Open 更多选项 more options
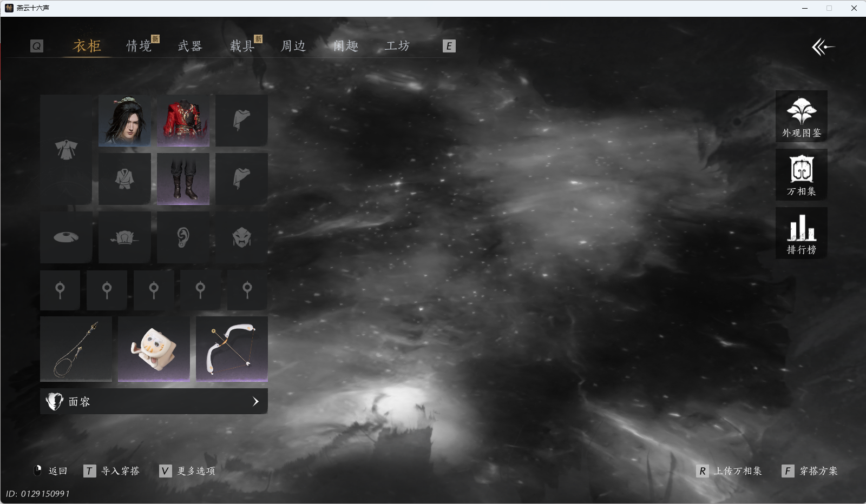Viewport: 866px width, 504px height. [x=188, y=471]
